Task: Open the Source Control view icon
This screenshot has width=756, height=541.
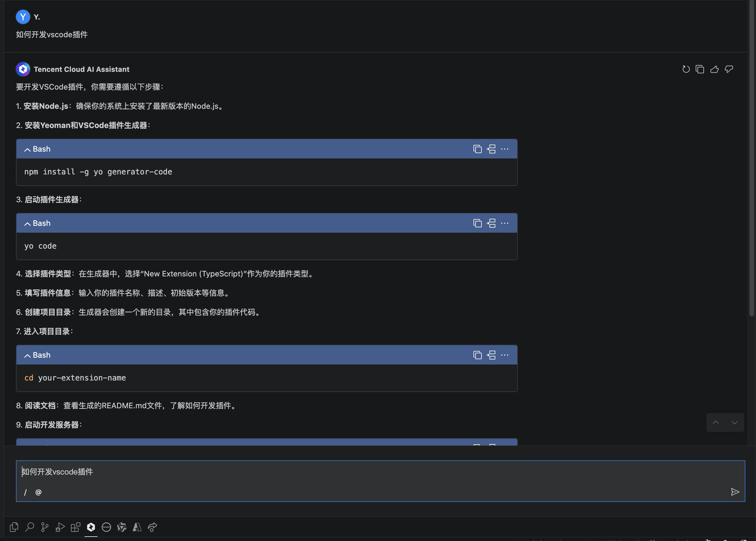Action: tap(45, 527)
